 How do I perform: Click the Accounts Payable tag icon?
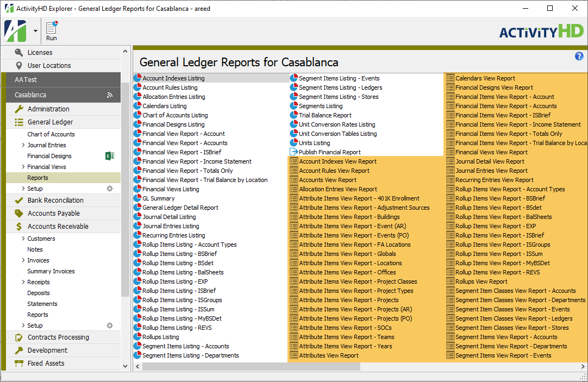19,214
